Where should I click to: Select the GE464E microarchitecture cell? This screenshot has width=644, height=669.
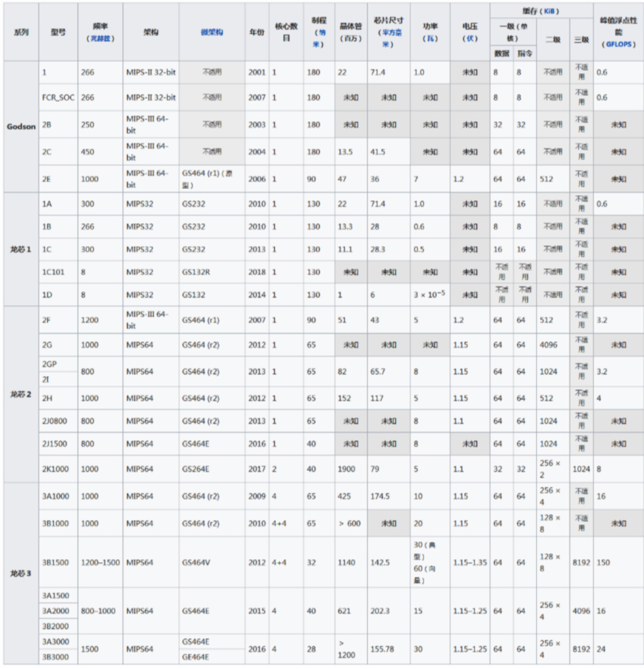[x=212, y=657]
